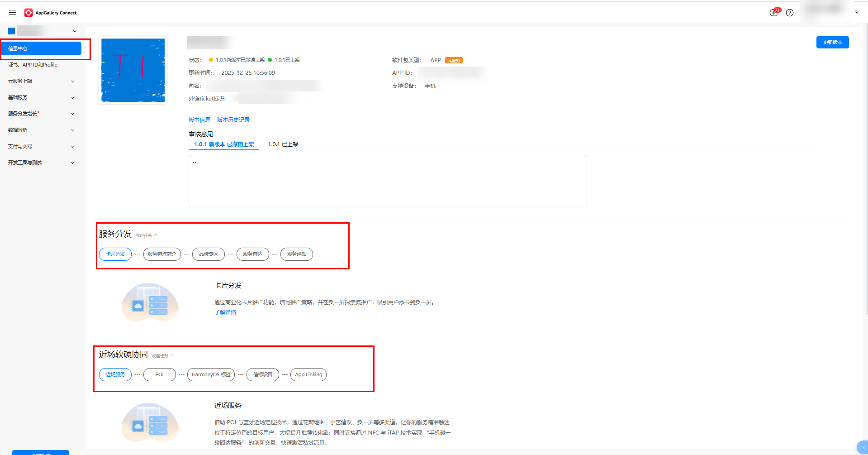Click the 更新版本 button
868x455 pixels.
(832, 42)
